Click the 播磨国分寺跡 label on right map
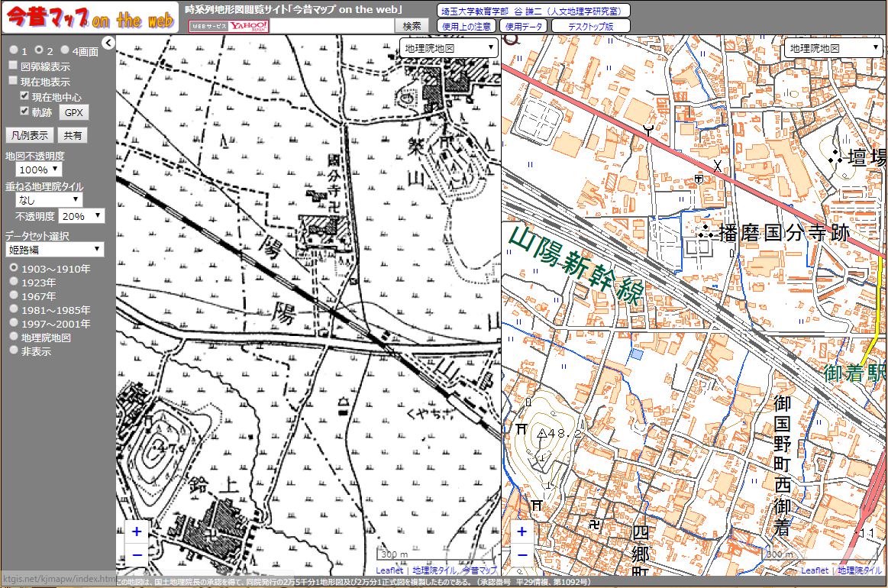The image size is (888, 588). pyautogui.click(x=784, y=232)
